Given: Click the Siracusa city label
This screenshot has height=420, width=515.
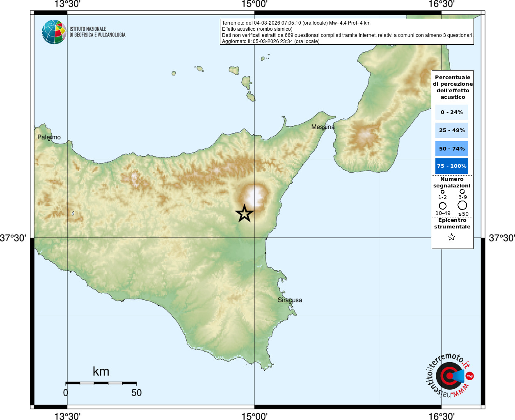Looking at the screenshot, I should point(290,300).
